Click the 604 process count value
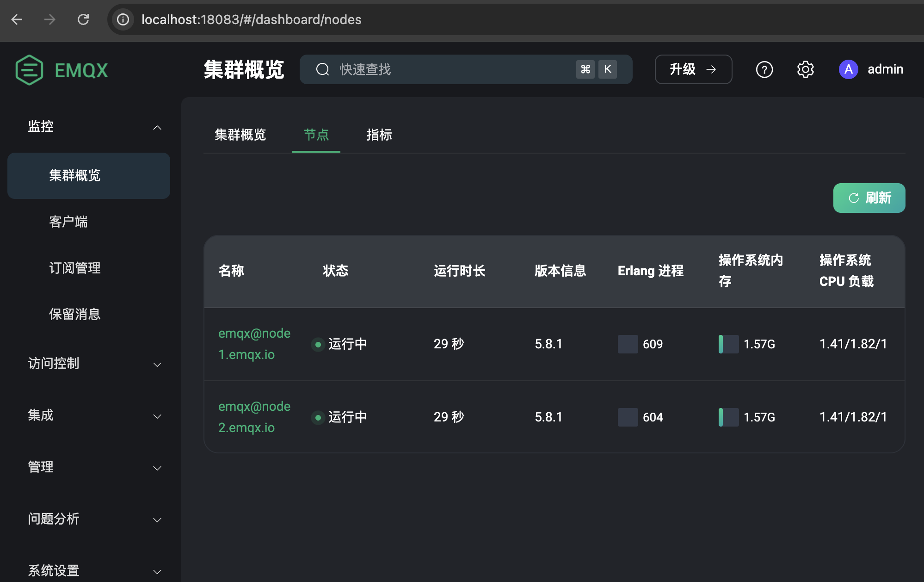The width and height of the screenshot is (924, 582). coord(653,417)
